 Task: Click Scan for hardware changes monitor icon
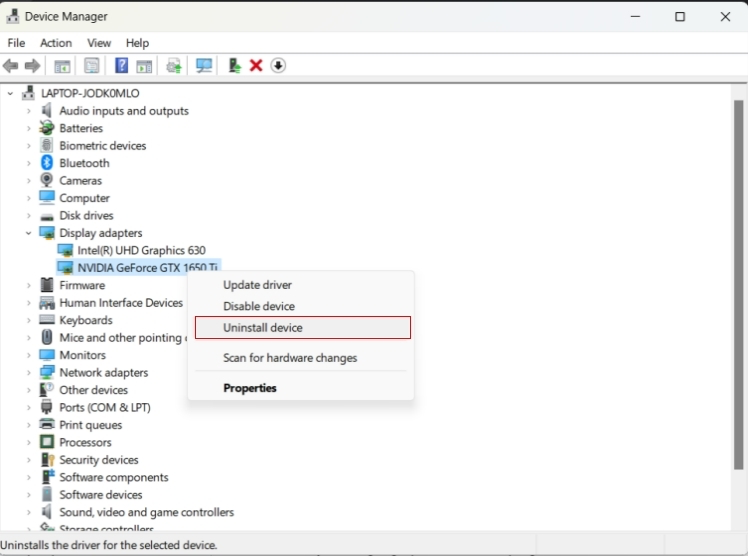[204, 66]
